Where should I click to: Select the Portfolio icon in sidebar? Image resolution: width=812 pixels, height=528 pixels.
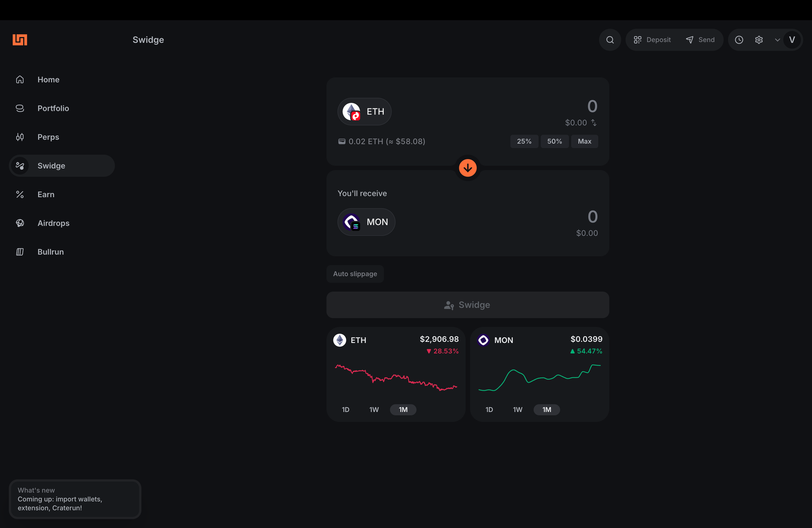point(20,108)
